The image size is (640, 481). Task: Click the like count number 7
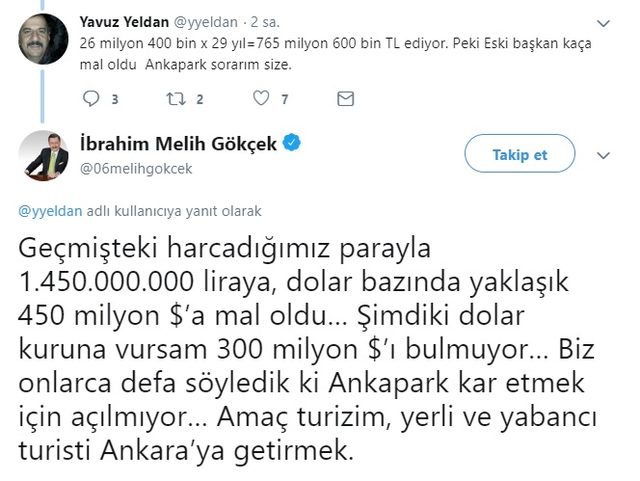(x=286, y=99)
